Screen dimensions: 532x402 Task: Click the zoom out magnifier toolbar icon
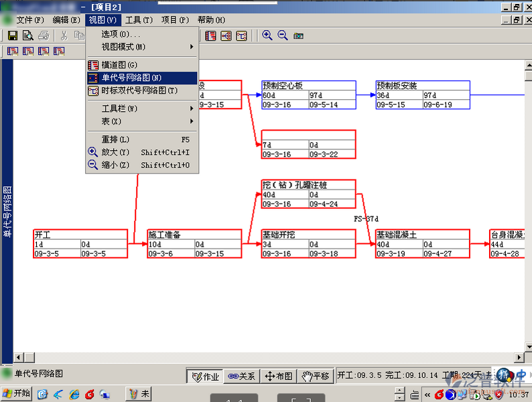pyautogui.click(x=283, y=36)
